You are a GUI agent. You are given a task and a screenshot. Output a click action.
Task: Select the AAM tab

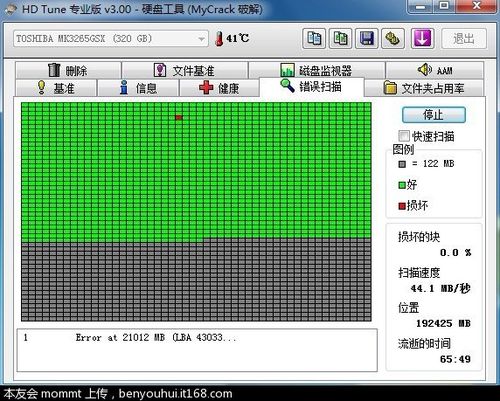[435, 70]
